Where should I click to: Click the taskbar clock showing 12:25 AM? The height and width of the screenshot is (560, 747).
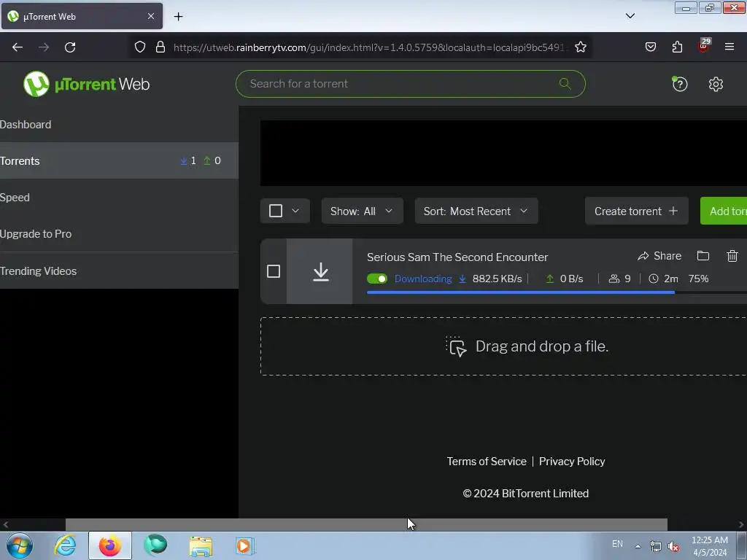coord(709,546)
